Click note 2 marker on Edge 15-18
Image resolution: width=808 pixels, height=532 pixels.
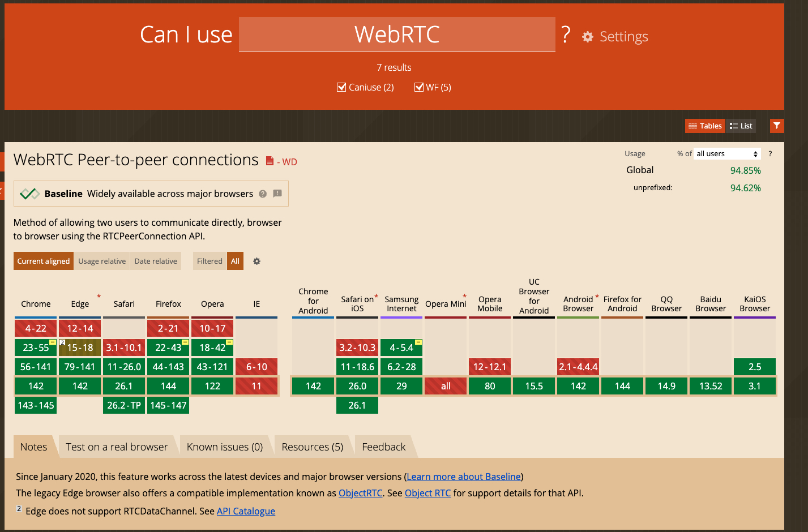tap(62, 342)
